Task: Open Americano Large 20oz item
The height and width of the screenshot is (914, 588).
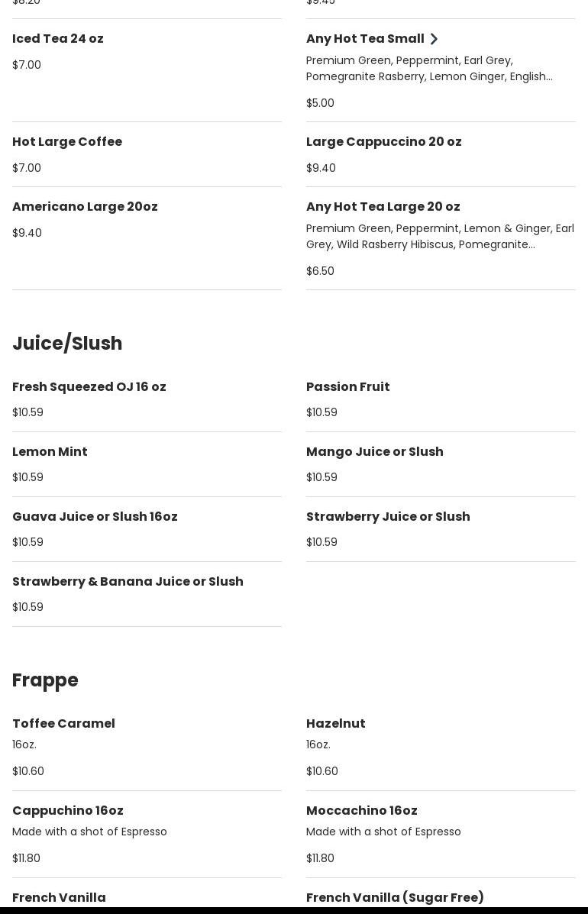Action: click(147, 238)
